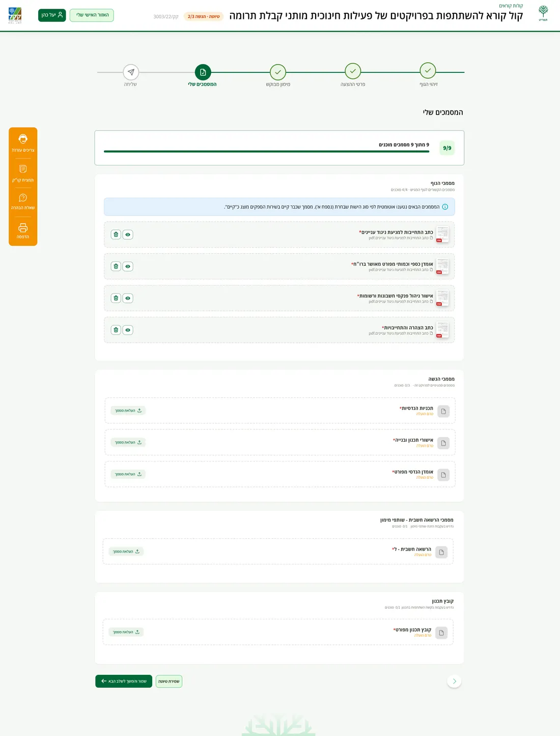This screenshot has height=736, width=560.
Task: Preview 'אומדן כספי וכמותי מפורט' with eye icon
Action: 128,266
